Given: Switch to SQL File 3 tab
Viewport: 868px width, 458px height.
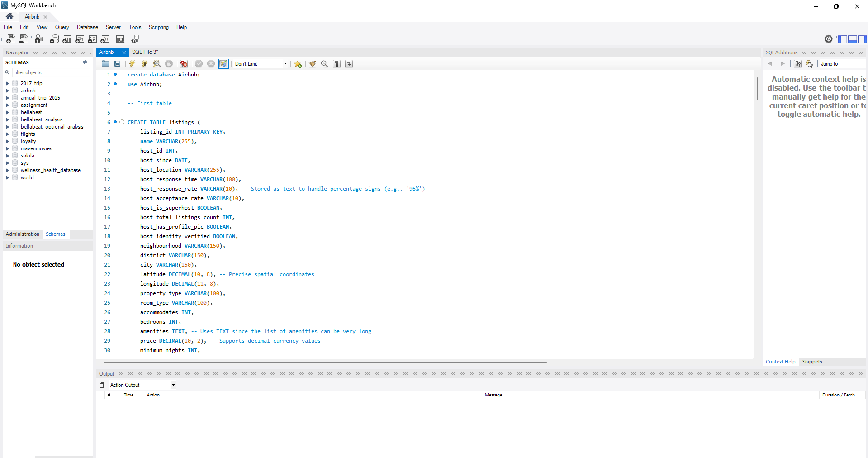Looking at the screenshot, I should pyautogui.click(x=145, y=52).
